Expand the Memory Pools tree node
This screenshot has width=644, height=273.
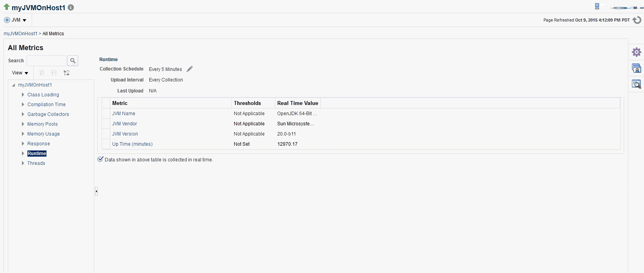[x=23, y=124]
